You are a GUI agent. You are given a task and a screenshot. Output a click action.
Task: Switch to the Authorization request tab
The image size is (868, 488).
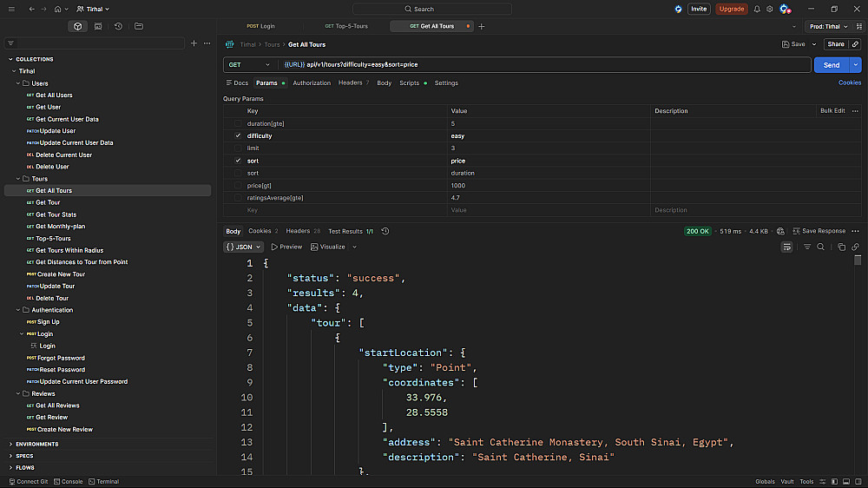(x=312, y=83)
